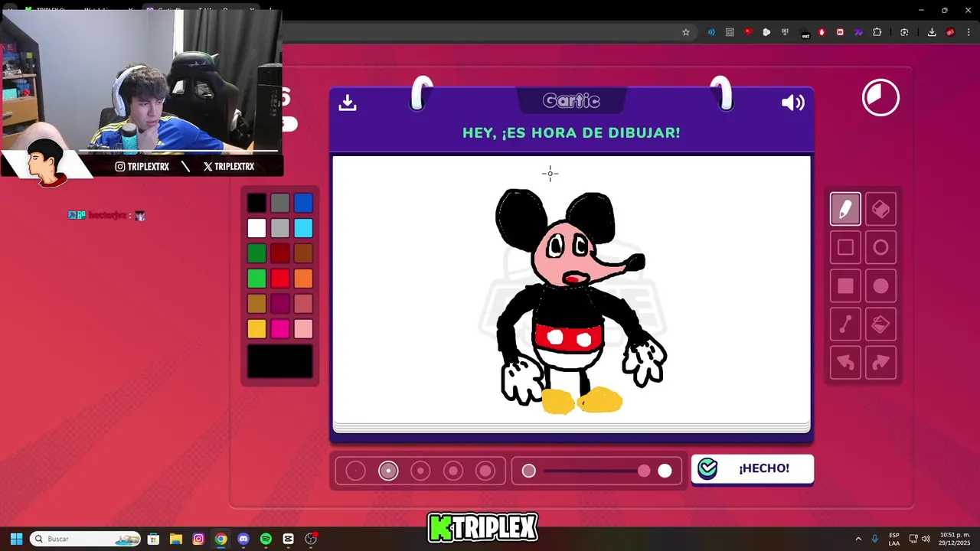Select the largest brush size

485,471
